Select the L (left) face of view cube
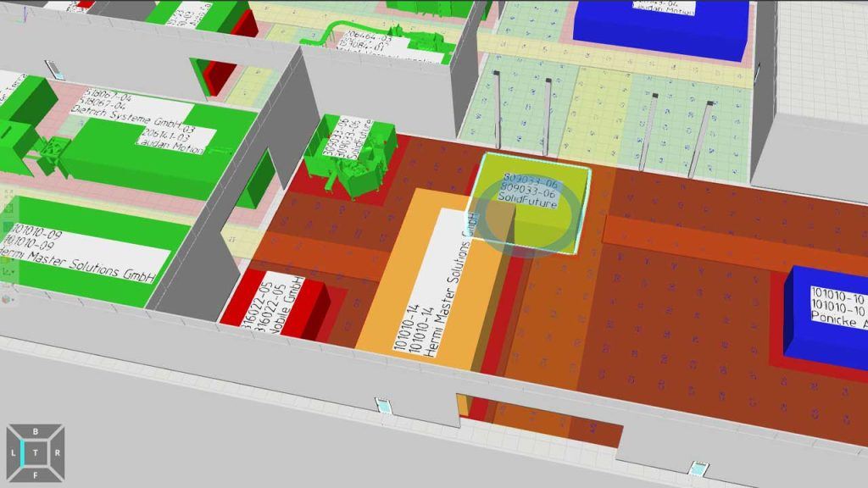The image size is (868, 488). pos(14,454)
